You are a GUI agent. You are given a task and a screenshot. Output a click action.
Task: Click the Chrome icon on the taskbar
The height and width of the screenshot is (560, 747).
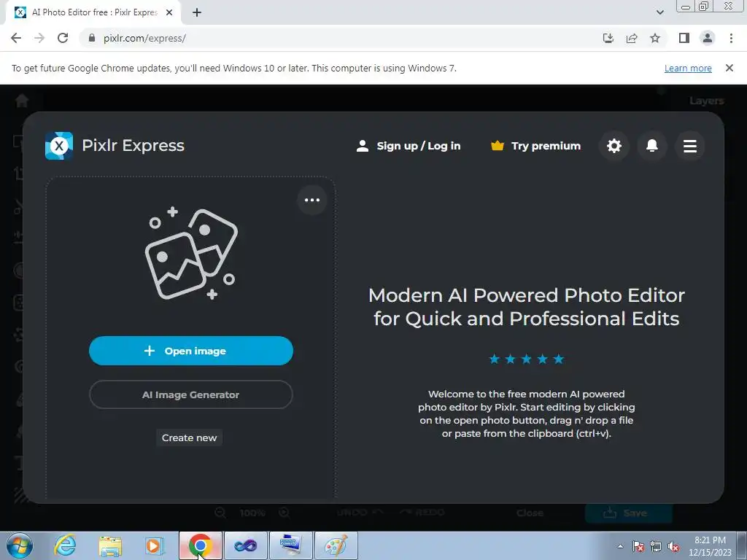[200, 545]
